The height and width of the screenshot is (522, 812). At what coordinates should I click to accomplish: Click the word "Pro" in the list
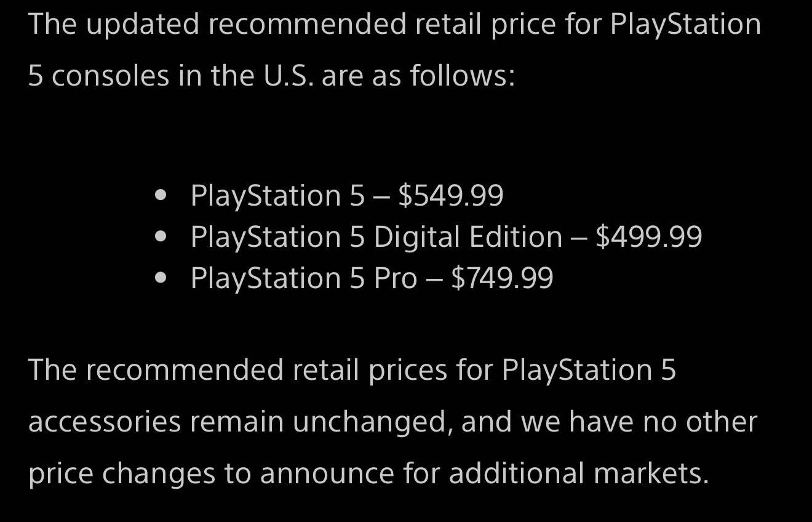(x=396, y=278)
